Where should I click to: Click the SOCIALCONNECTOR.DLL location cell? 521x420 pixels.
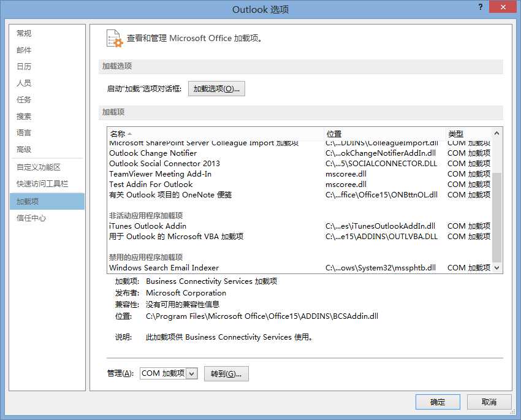[x=381, y=164]
